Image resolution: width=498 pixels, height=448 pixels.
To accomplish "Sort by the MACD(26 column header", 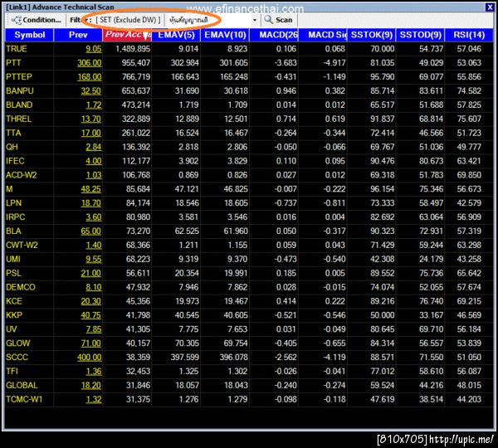I will (274, 35).
